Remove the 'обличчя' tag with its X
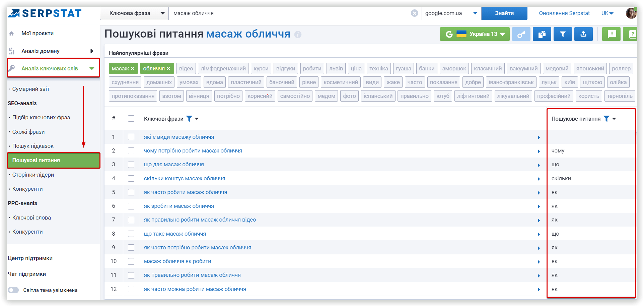The height and width of the screenshot is (307, 644). (x=168, y=68)
